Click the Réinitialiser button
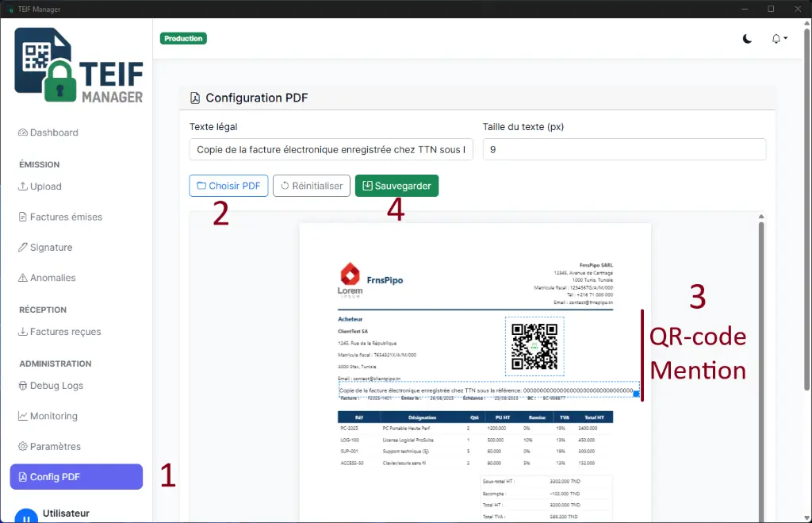Image resolution: width=812 pixels, height=523 pixels. pyautogui.click(x=312, y=186)
